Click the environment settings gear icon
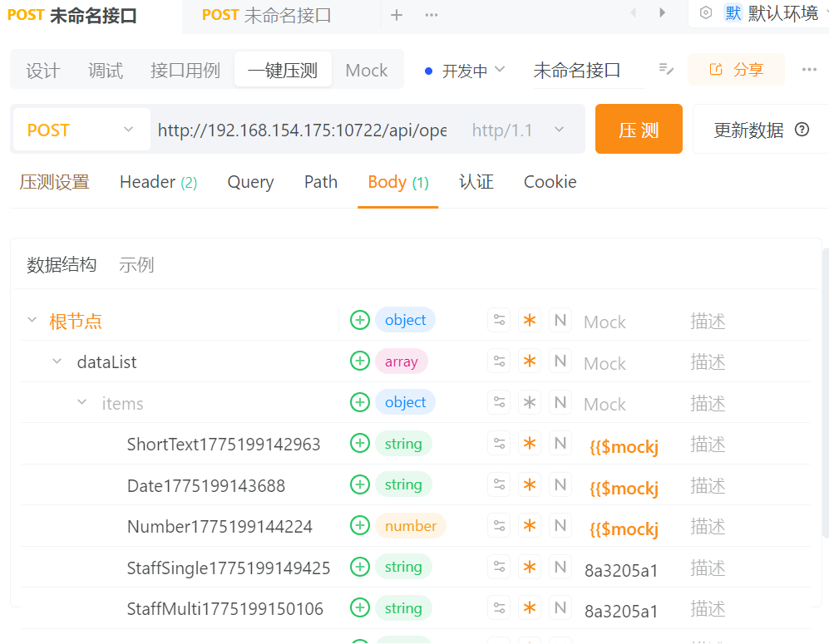The image size is (829, 644). pos(706,14)
